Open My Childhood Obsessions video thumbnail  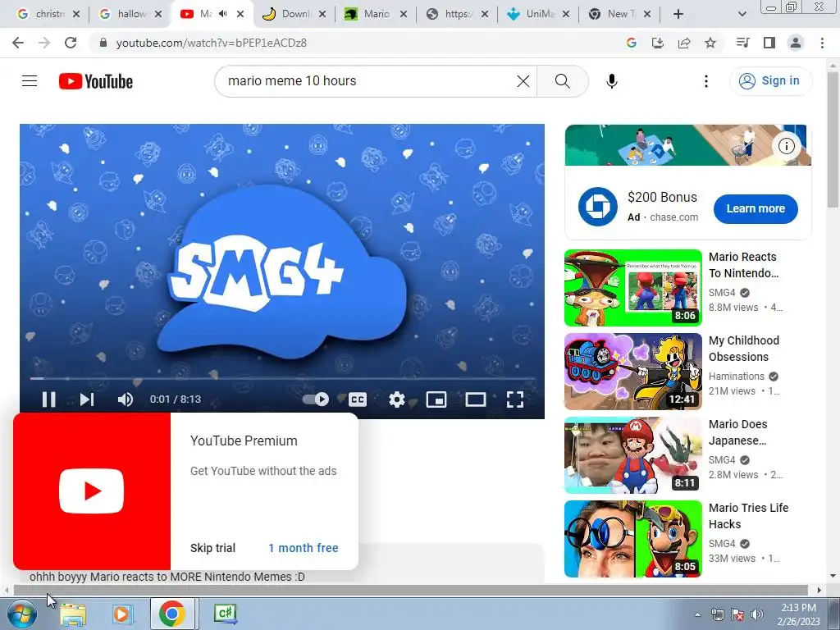click(x=632, y=372)
